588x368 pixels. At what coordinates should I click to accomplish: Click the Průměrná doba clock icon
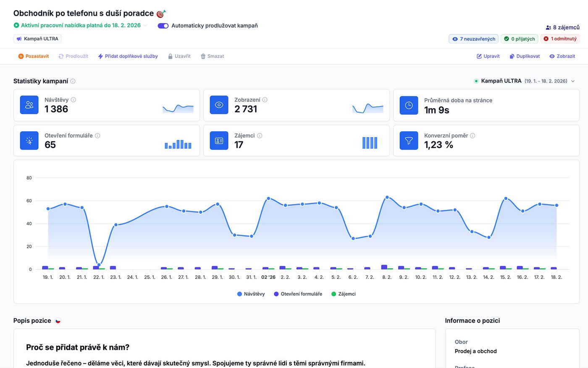409,105
